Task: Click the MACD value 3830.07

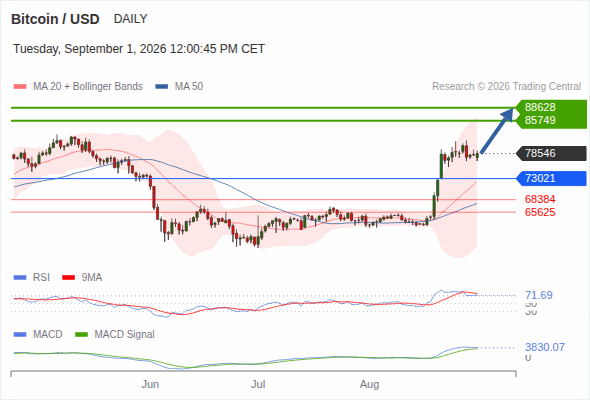Action: (x=545, y=347)
